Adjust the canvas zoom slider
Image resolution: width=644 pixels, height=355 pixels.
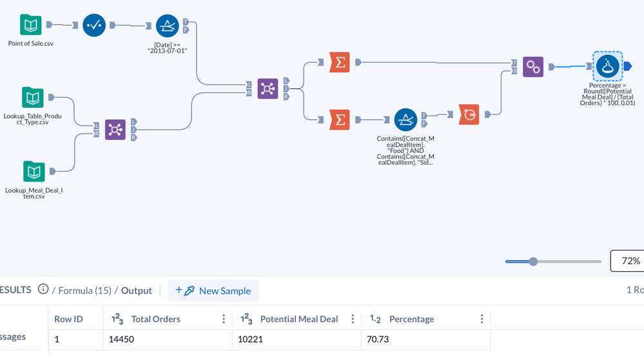533,261
